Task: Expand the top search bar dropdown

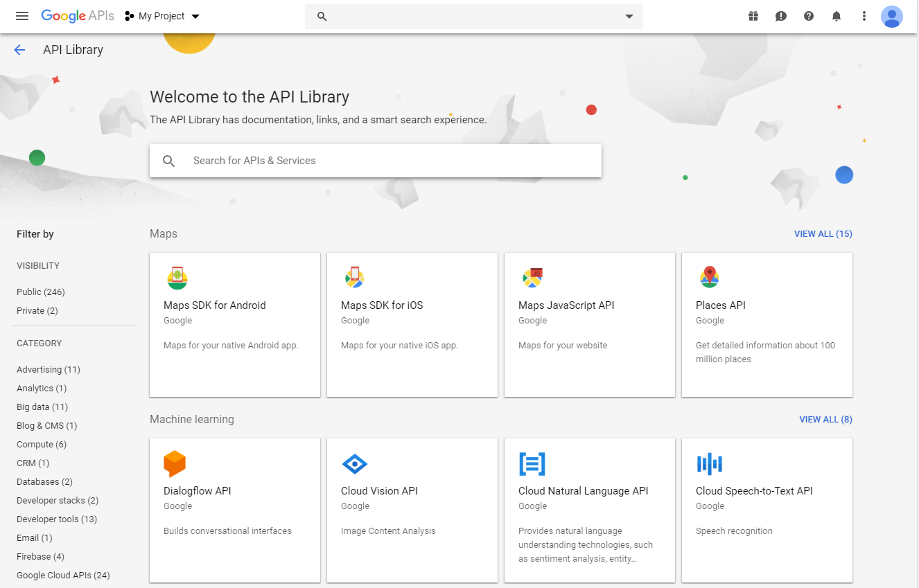Action: pyautogui.click(x=628, y=16)
